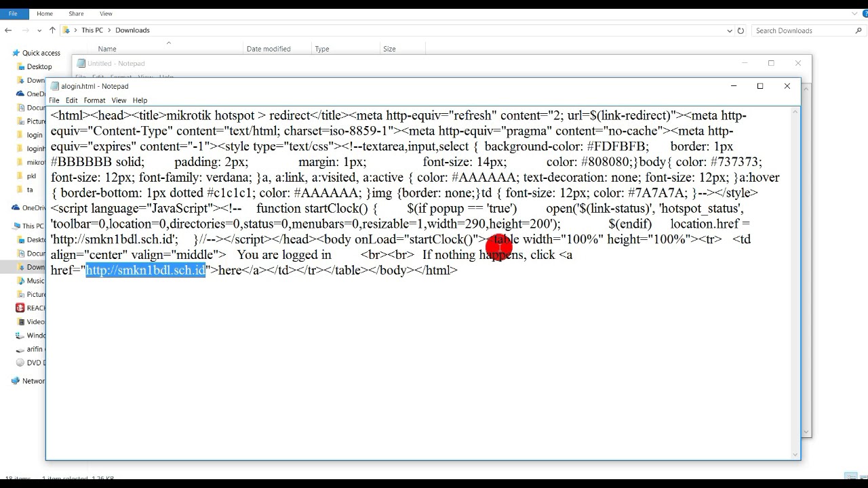The width and height of the screenshot is (868, 488).
Task: Click the Explorer forward navigation arrow
Action: pos(26,30)
